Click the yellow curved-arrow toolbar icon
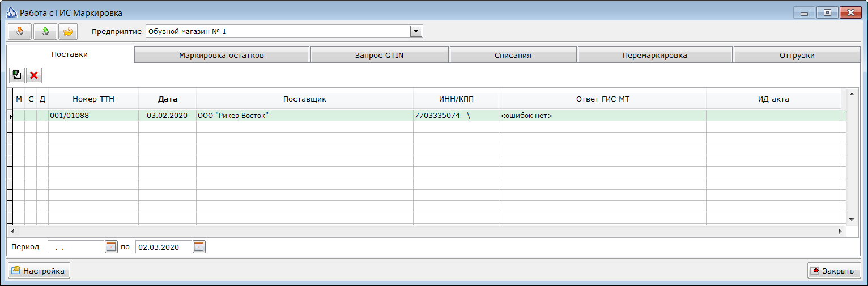Screen dimensions: 868x286 coord(68,32)
